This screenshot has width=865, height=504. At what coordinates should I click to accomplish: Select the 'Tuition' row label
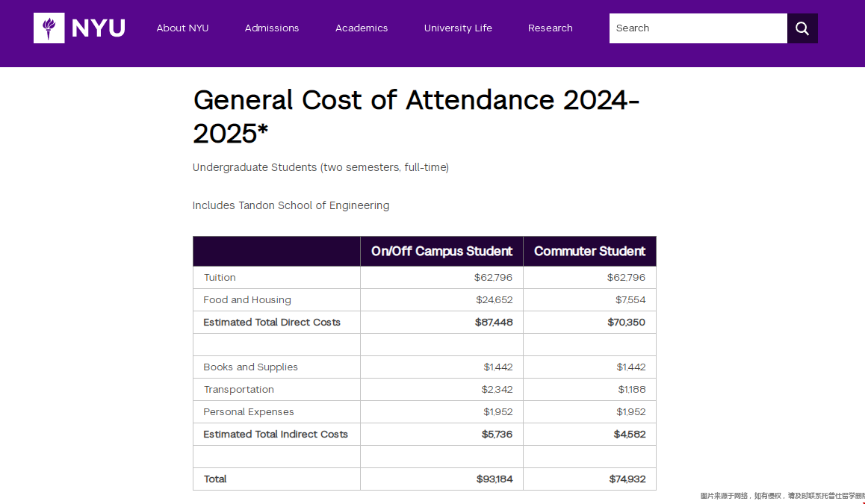pyautogui.click(x=220, y=277)
